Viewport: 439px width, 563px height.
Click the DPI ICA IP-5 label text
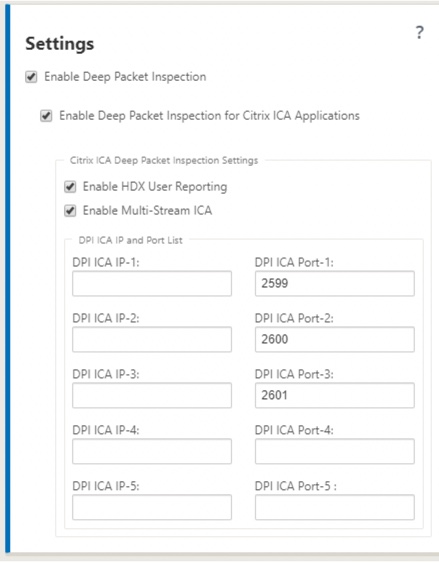coord(106,486)
